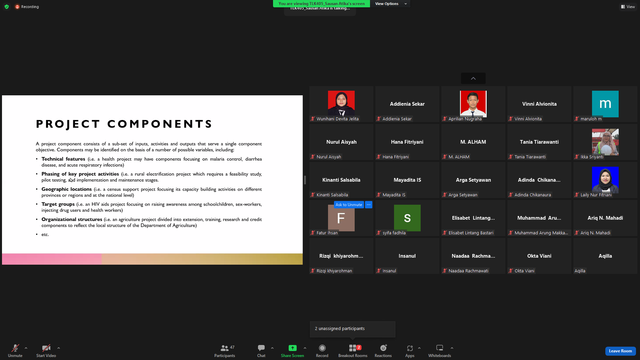Select the Rizqi khiyarohm... participant tile
Viewport: 640px width, 360px height.
[341, 256]
